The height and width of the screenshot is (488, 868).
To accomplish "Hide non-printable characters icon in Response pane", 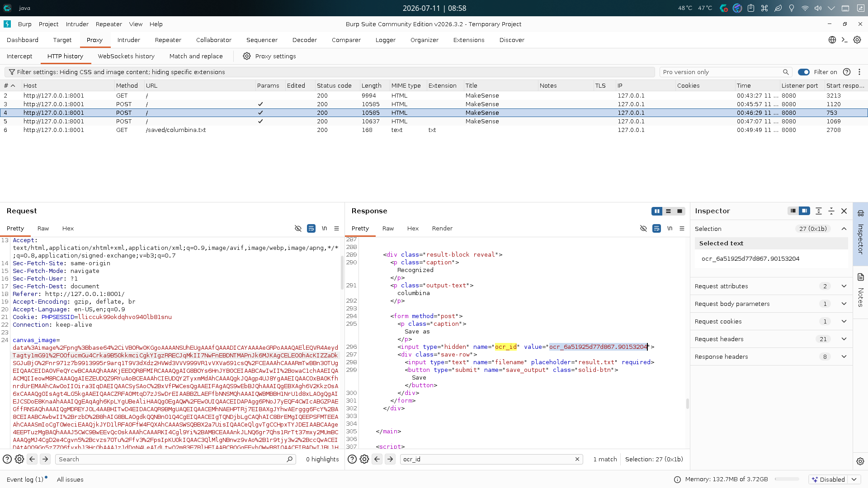I will (x=643, y=229).
